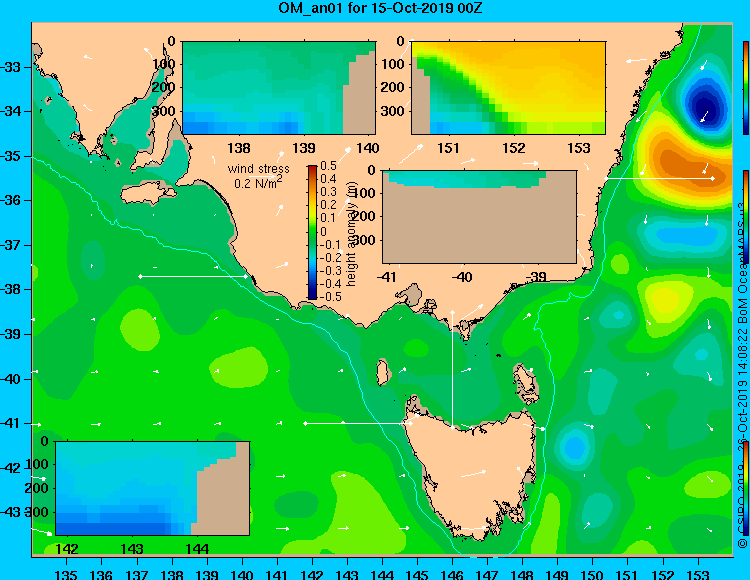The width and height of the screenshot is (750, 580).
Task: Click longitude label 147 on the bottom axis
Action: 487,574
